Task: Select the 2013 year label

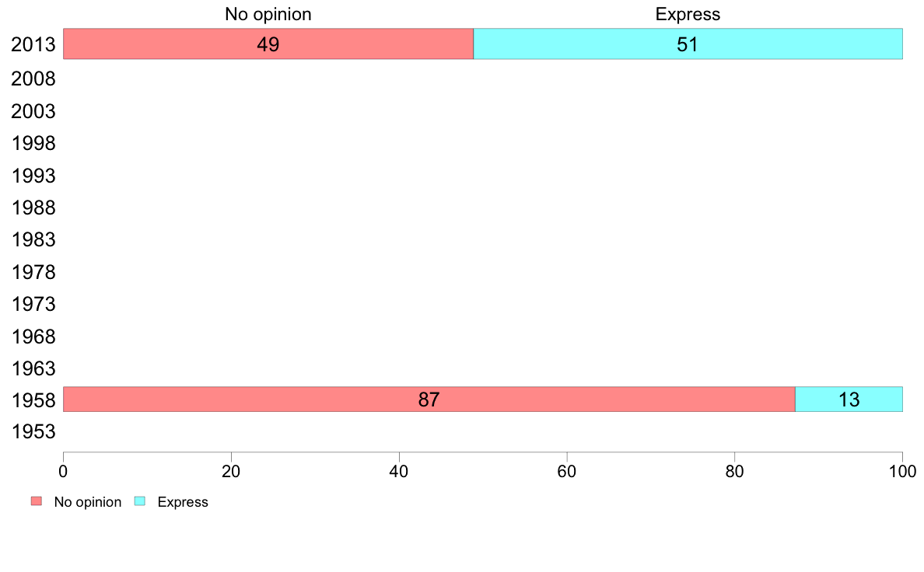Action: click(x=33, y=44)
